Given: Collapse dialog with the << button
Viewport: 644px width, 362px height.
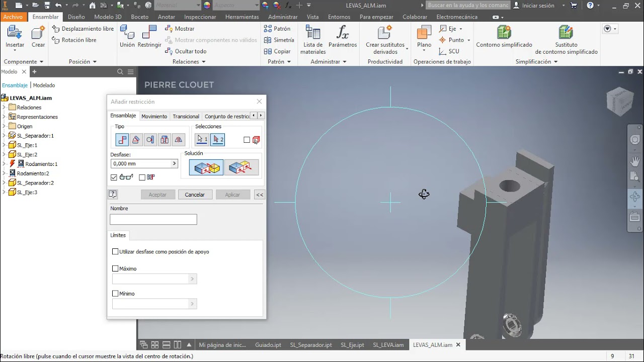Looking at the screenshot, I should pyautogui.click(x=259, y=195).
